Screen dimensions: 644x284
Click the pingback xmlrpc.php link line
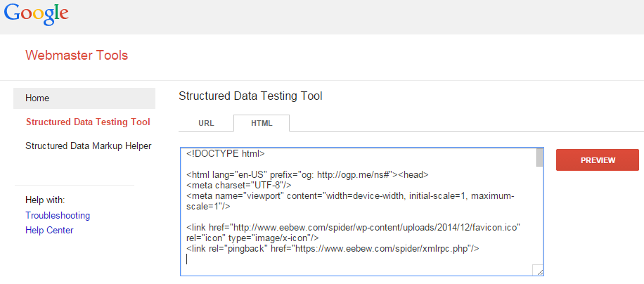[333, 248]
